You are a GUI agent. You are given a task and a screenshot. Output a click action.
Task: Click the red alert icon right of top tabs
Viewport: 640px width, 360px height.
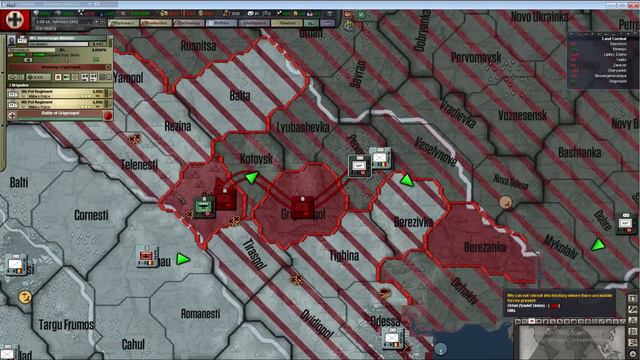[348, 15]
